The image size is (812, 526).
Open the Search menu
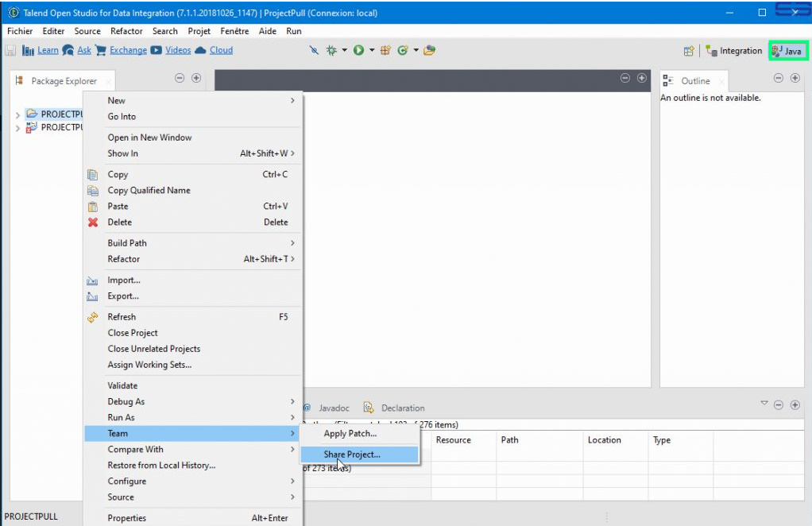[165, 31]
